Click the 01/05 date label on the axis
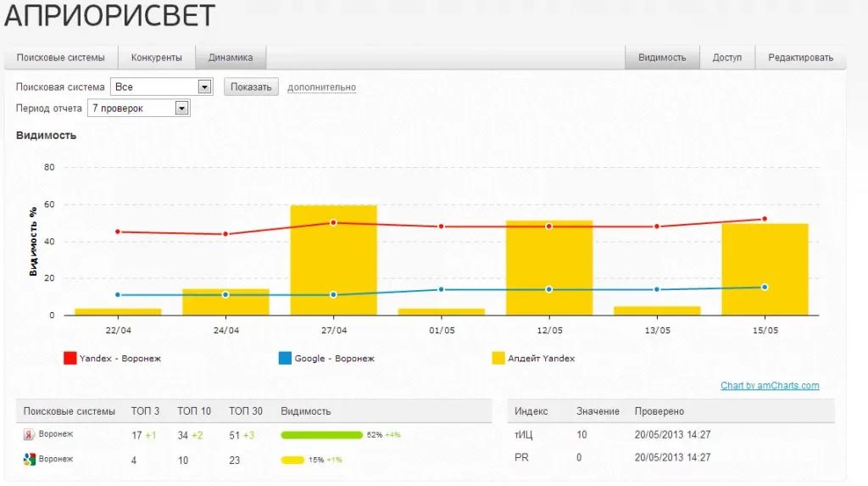This screenshot has width=868, height=486. [442, 330]
